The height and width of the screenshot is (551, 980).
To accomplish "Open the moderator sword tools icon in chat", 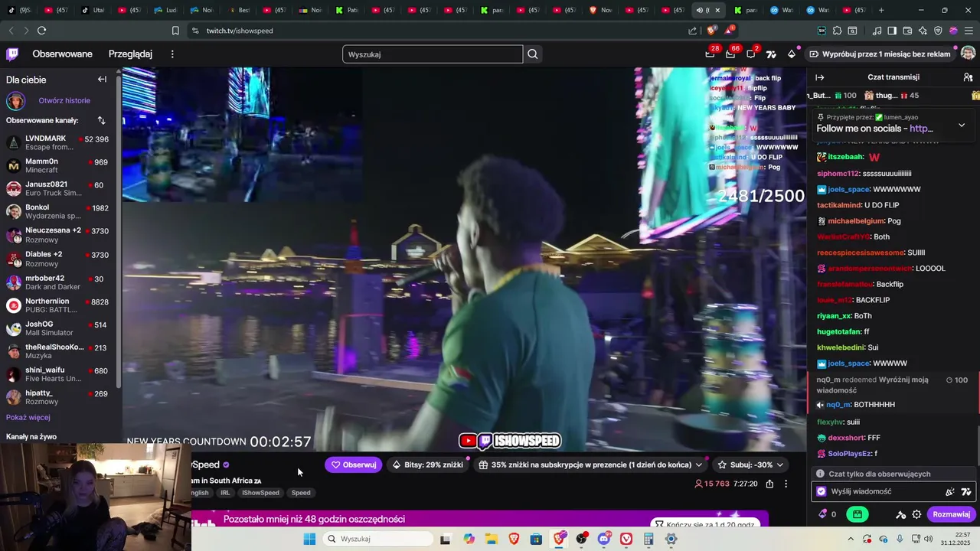I will 901,514.
